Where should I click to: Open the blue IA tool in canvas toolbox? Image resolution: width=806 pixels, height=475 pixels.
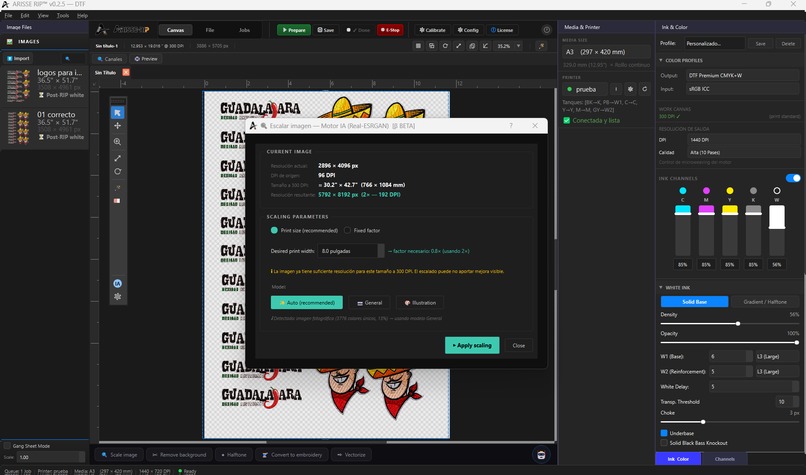(117, 283)
